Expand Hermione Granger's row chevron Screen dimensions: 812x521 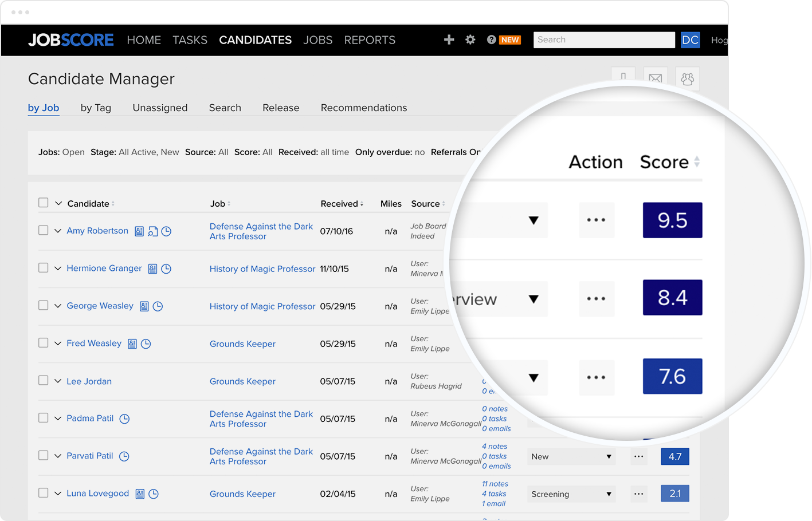tap(58, 268)
